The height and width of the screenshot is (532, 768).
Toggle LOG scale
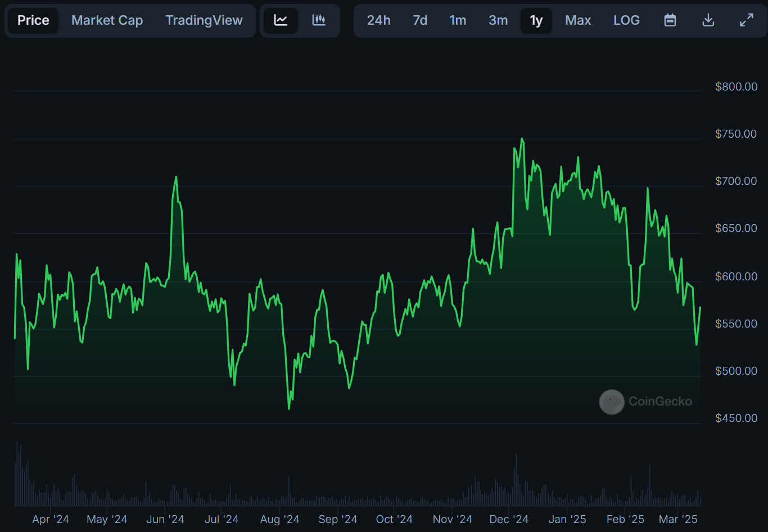click(626, 20)
